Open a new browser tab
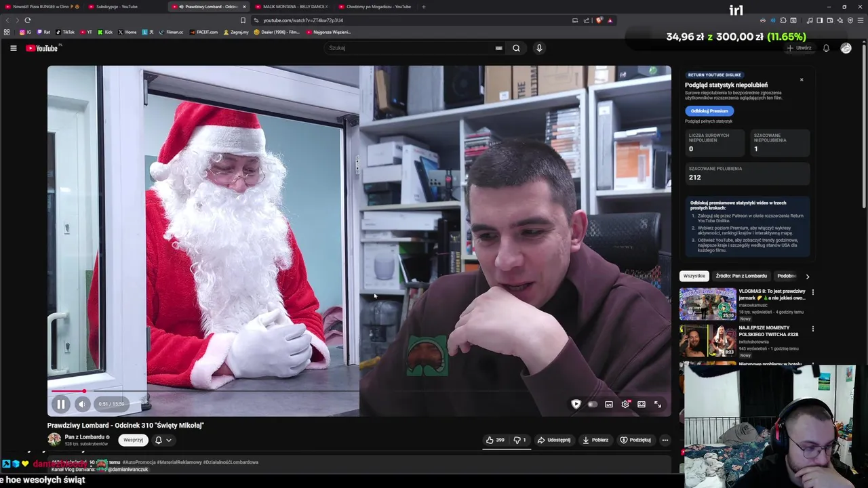This screenshot has height=488, width=868. tap(423, 7)
